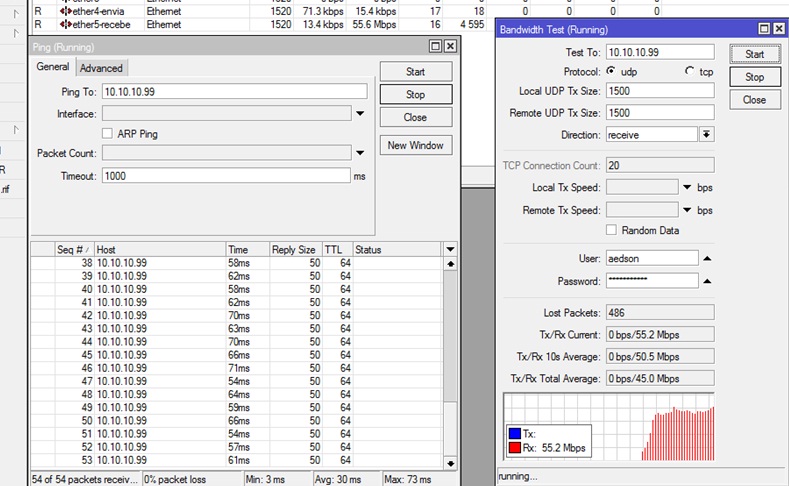Screen dimensions: 789x486
Task: Click ether5-recebe interface icon
Action: click(x=66, y=24)
